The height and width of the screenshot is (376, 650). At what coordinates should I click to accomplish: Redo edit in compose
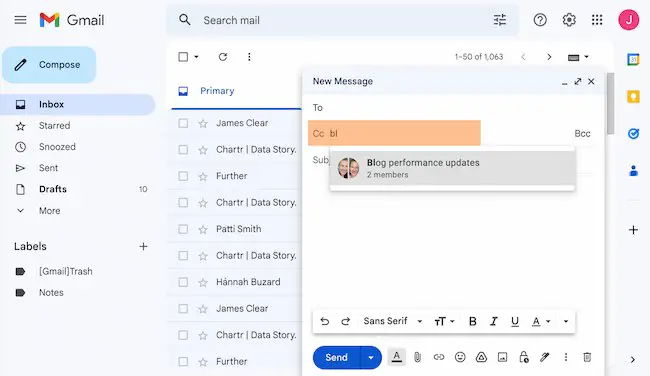click(x=345, y=321)
